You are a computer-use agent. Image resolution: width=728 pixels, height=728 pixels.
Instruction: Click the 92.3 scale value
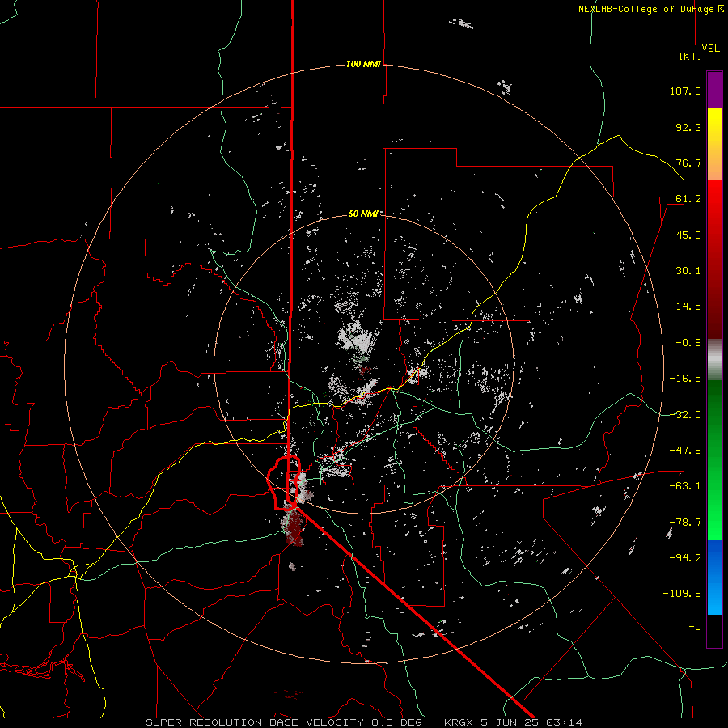(688, 128)
